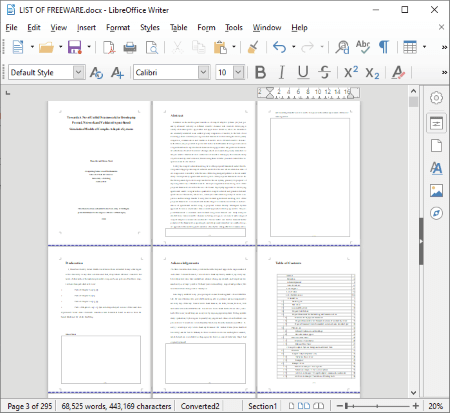Screen dimensions: 450x413
Task: Open the Format menu
Action: coord(118,27)
